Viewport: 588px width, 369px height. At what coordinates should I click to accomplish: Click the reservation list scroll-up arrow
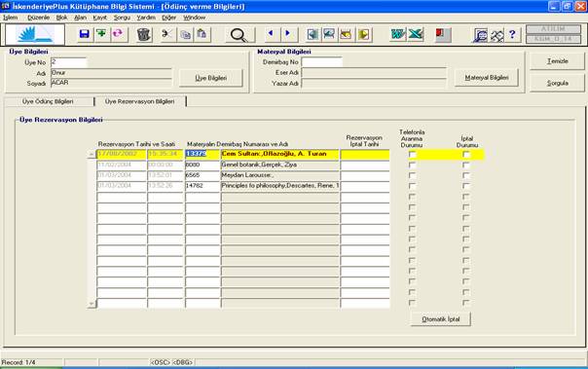(92, 154)
